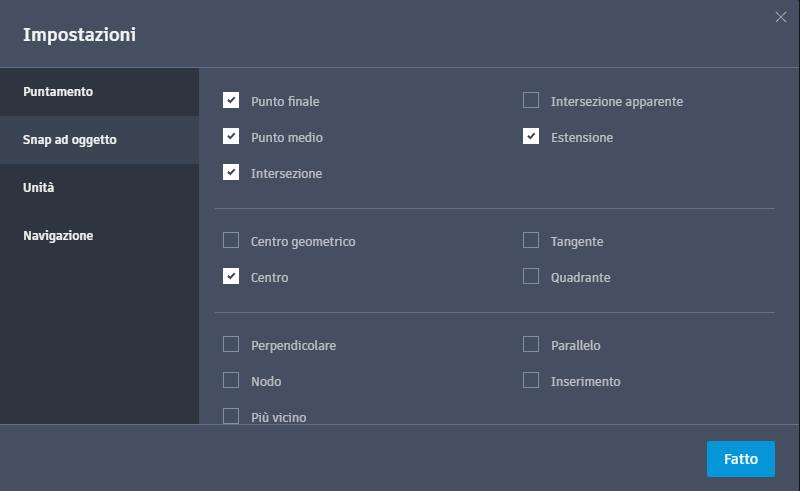Disable the Centro snap checkbox
Screen dimensions: 800x491
(x=231, y=276)
